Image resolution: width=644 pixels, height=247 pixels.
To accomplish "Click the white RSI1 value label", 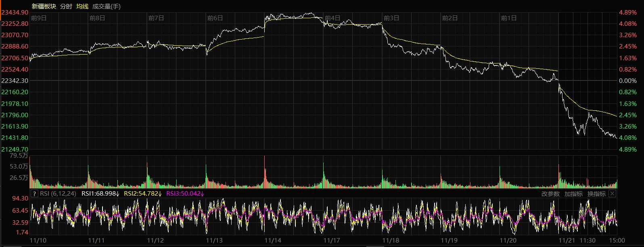I will click(100, 194).
